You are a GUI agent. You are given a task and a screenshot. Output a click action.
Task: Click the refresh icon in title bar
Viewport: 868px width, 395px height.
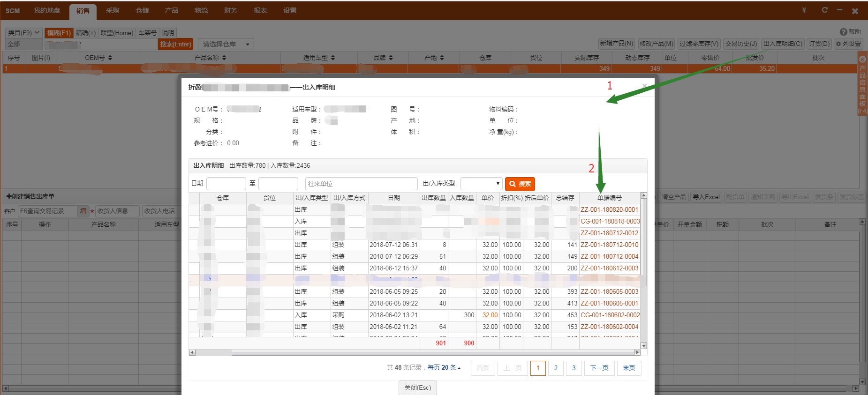click(825, 10)
